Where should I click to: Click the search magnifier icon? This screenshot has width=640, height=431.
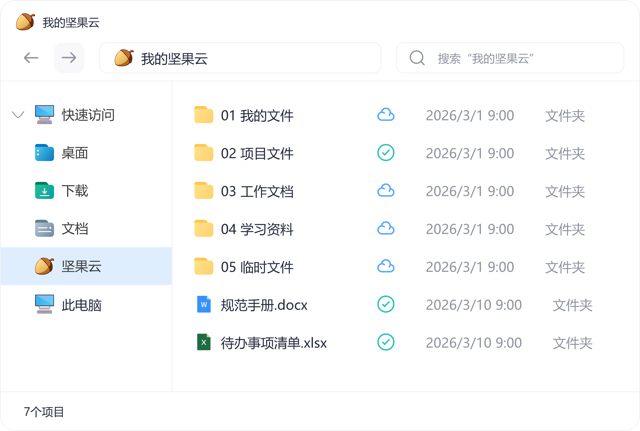point(417,58)
